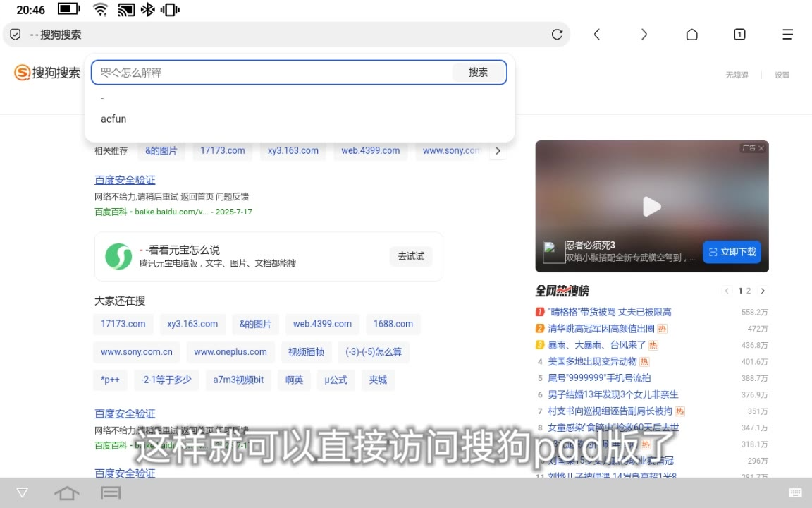Image resolution: width=812 pixels, height=508 pixels.
Task: Open the Android recent apps button
Action: [x=110, y=492]
